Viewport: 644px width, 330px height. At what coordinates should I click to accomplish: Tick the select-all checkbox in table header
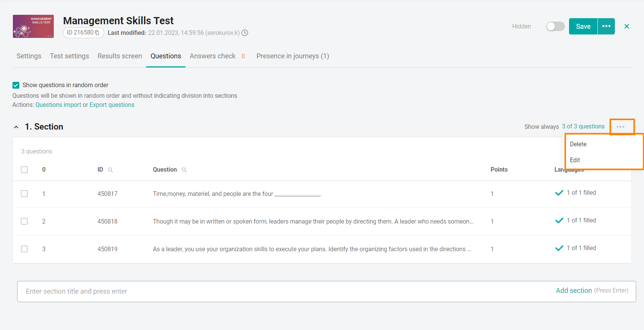pos(24,170)
